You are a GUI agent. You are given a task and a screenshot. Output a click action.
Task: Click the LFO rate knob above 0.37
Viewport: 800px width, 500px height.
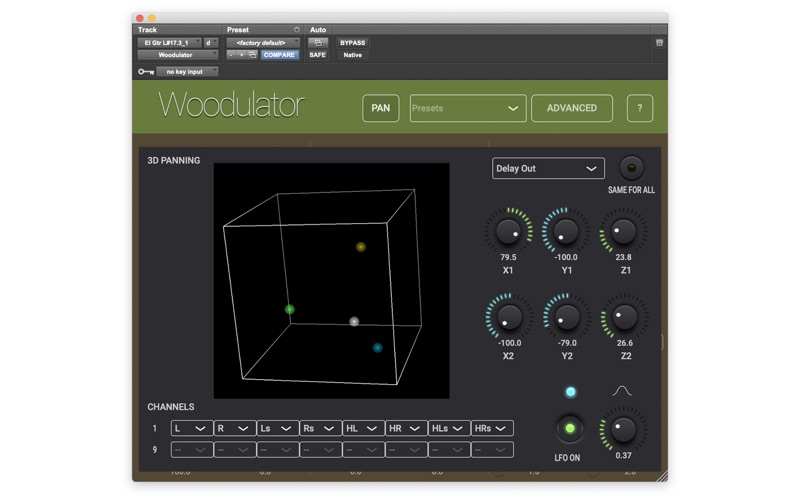[x=623, y=430]
